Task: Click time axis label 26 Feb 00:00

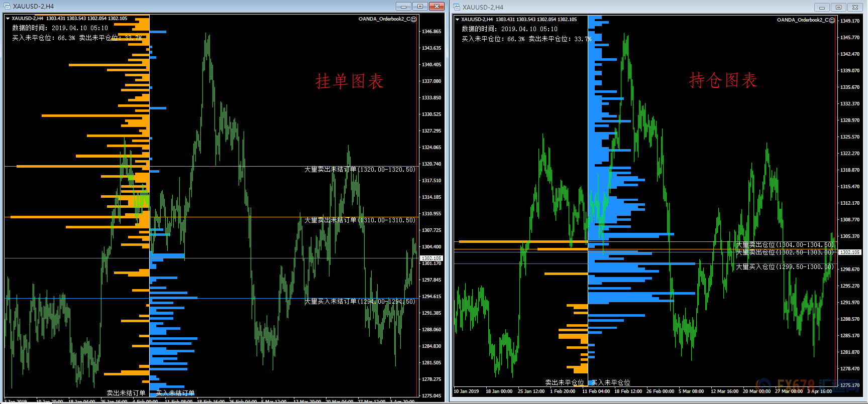Action: pos(660,391)
